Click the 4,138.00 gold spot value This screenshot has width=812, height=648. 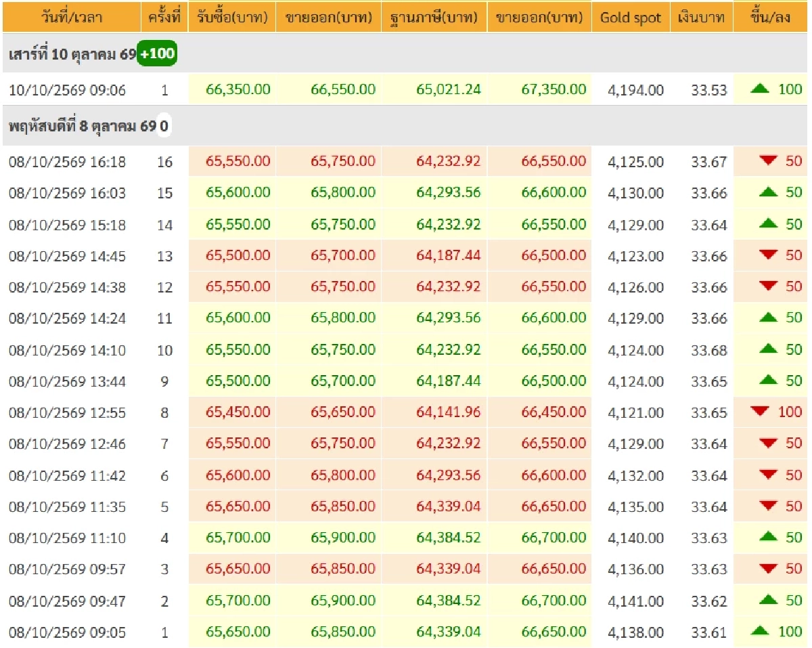pyautogui.click(x=635, y=632)
